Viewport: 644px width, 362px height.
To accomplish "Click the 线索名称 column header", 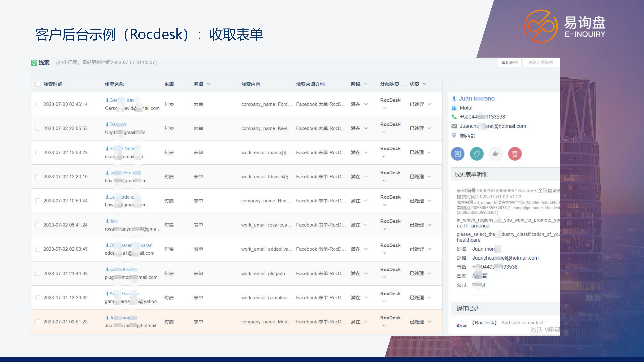I will [x=114, y=84].
